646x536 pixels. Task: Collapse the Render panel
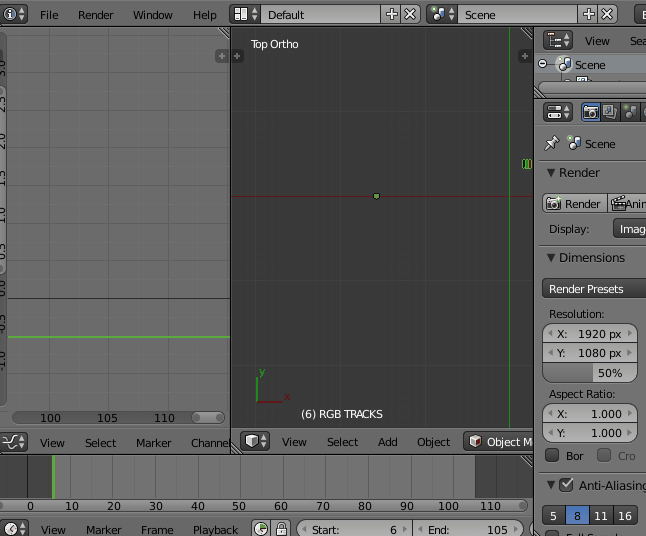pyautogui.click(x=551, y=173)
